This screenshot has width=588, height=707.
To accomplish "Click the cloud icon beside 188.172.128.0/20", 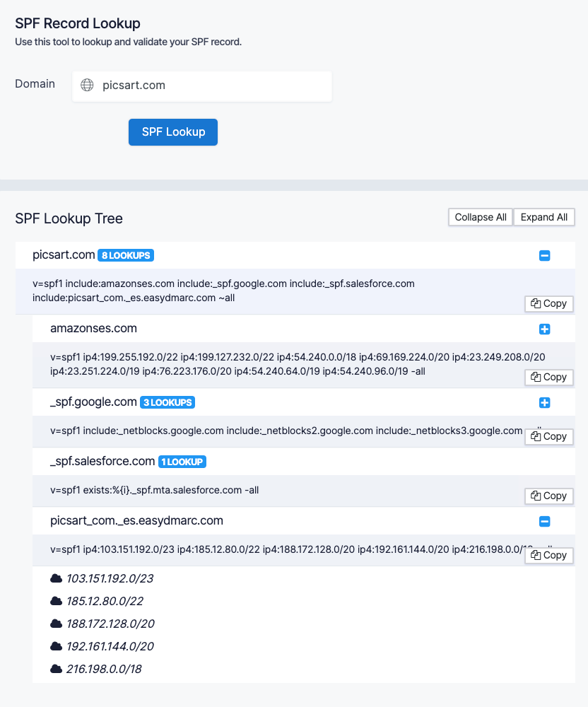I will pos(57,624).
